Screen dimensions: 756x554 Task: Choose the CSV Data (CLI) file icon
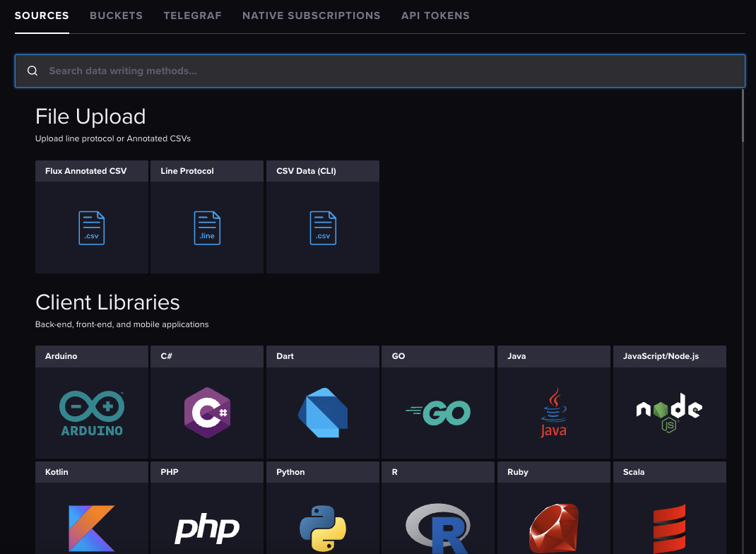(323, 228)
